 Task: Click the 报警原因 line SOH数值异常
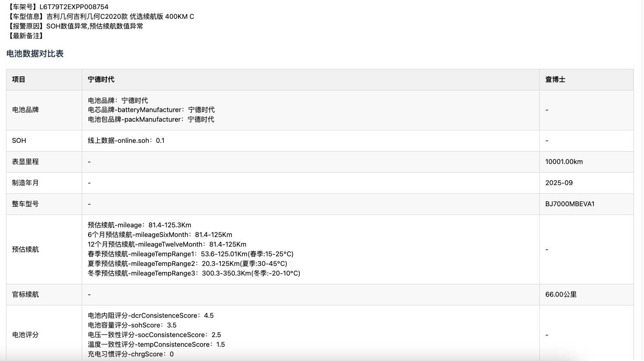coord(75,26)
